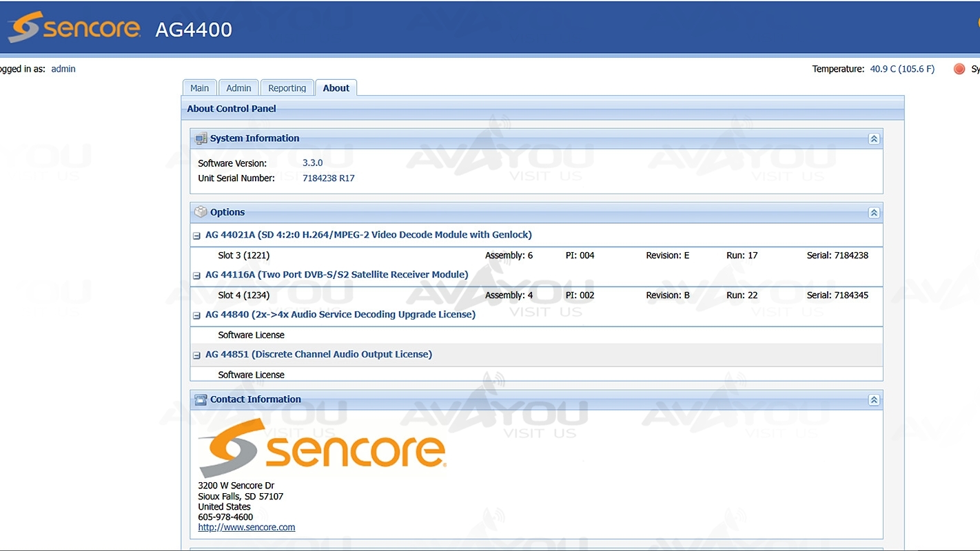The height and width of the screenshot is (551, 980).
Task: Collapse the AG 44021A module entry
Action: coord(197,236)
